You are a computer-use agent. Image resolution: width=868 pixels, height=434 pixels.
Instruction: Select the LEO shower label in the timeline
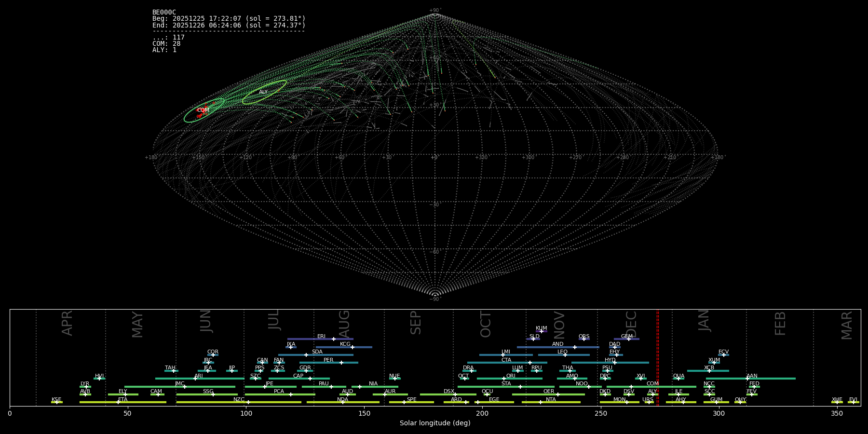(x=562, y=352)
